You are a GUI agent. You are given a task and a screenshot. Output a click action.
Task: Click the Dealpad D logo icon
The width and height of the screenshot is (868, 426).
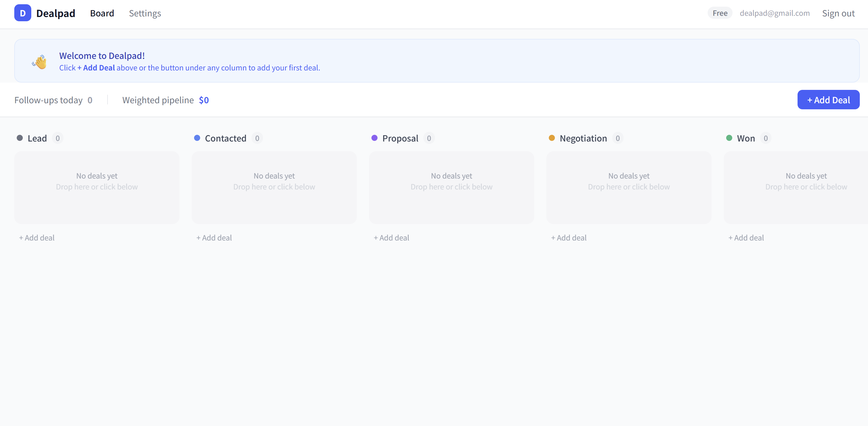pyautogui.click(x=22, y=13)
